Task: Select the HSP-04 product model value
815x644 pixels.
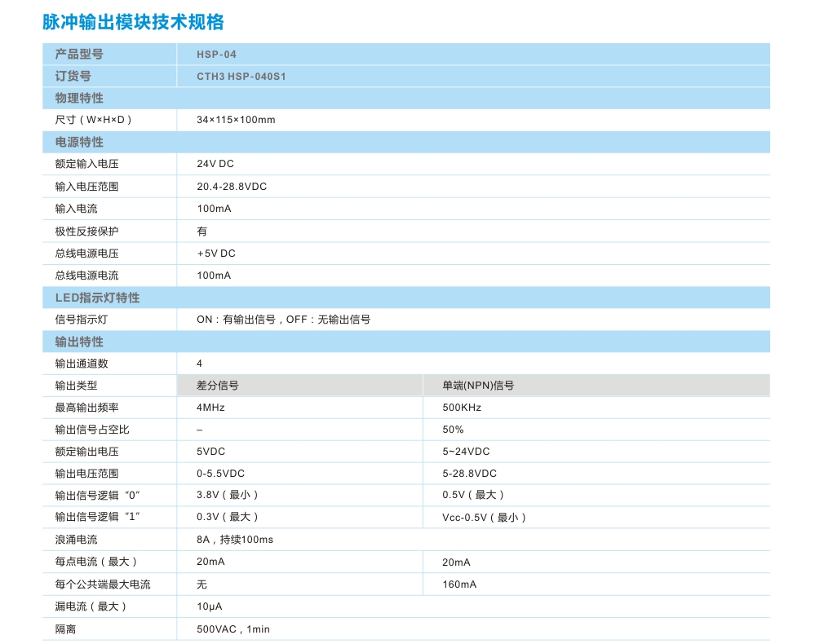Action: 216,55
